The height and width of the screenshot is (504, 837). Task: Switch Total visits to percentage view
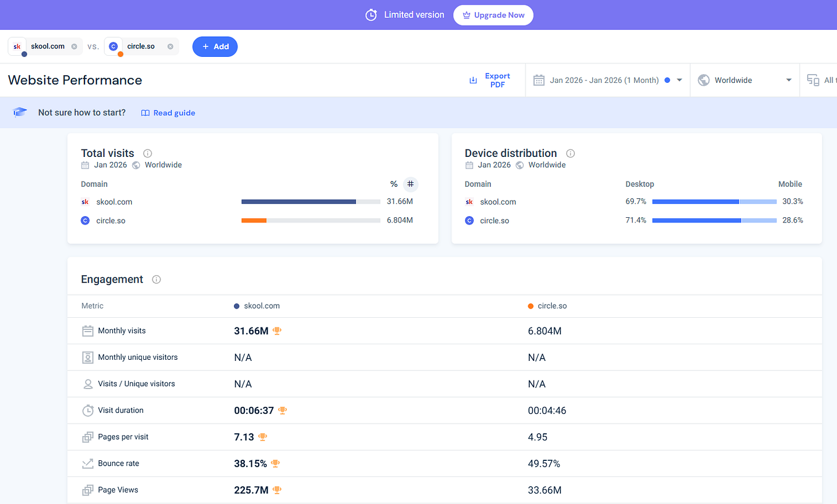(x=394, y=184)
